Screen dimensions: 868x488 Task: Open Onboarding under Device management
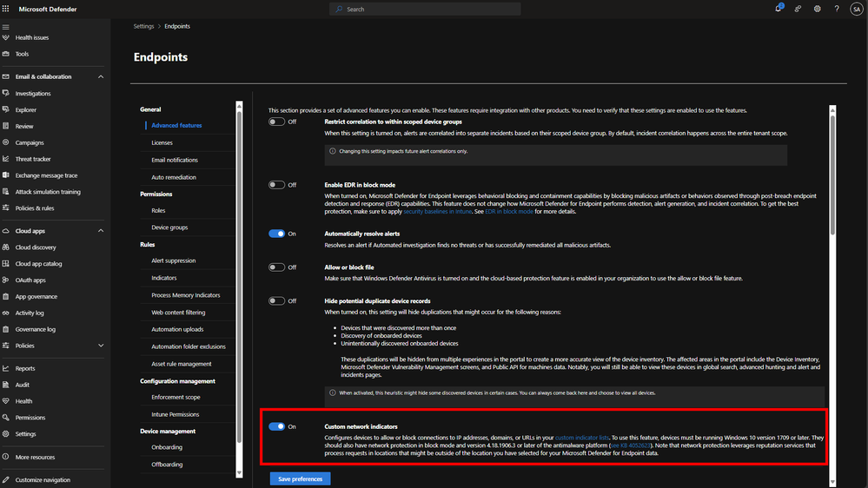167,447
